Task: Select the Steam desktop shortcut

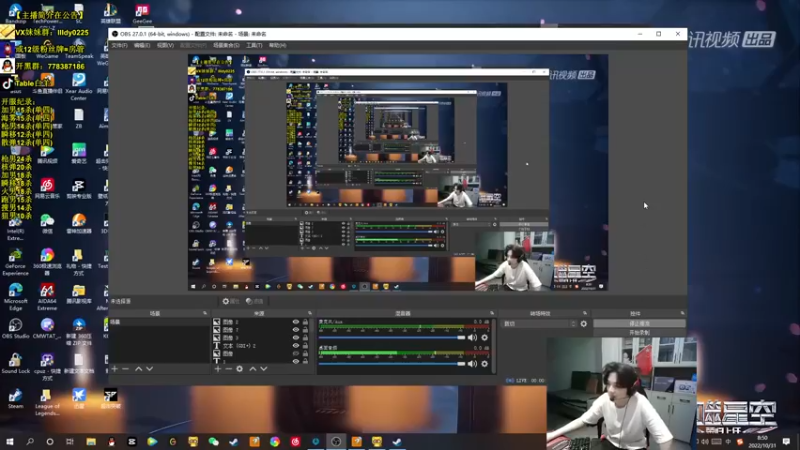Action: tap(15, 398)
